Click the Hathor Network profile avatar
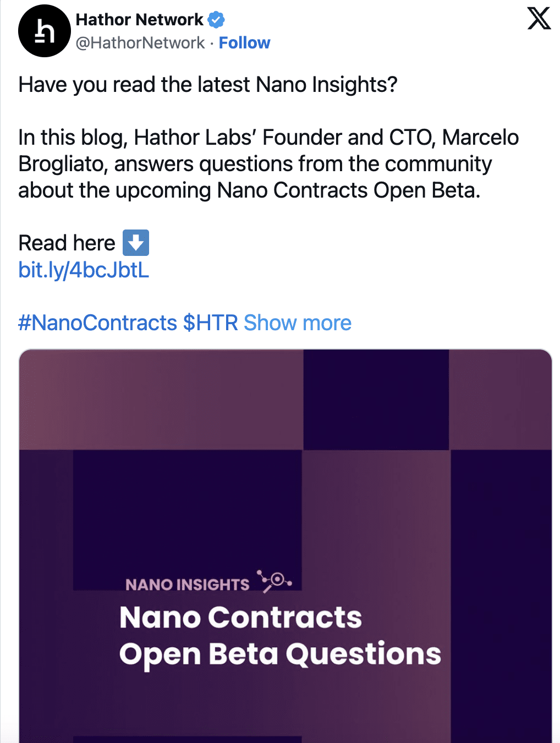The height and width of the screenshot is (743, 560). pyautogui.click(x=44, y=31)
